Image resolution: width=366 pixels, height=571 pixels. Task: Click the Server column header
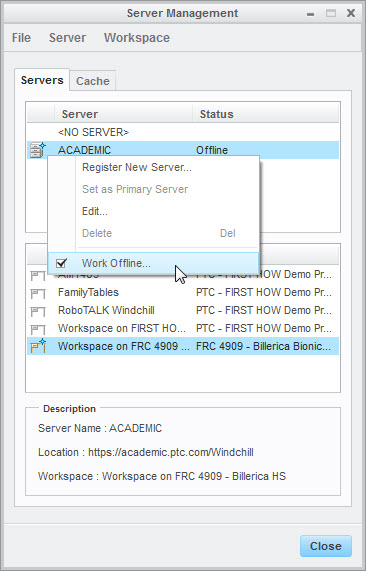click(x=123, y=114)
